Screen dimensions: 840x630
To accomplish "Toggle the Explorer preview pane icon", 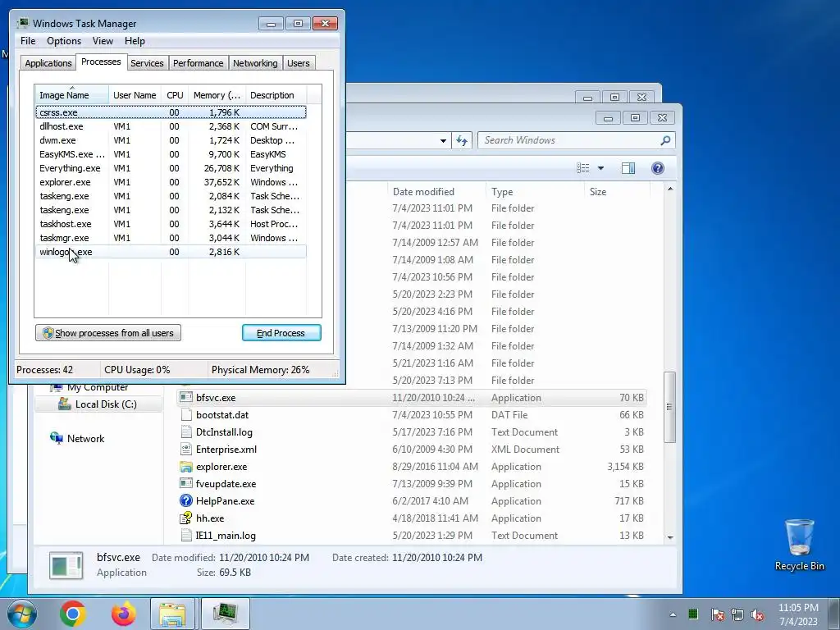I will click(628, 168).
